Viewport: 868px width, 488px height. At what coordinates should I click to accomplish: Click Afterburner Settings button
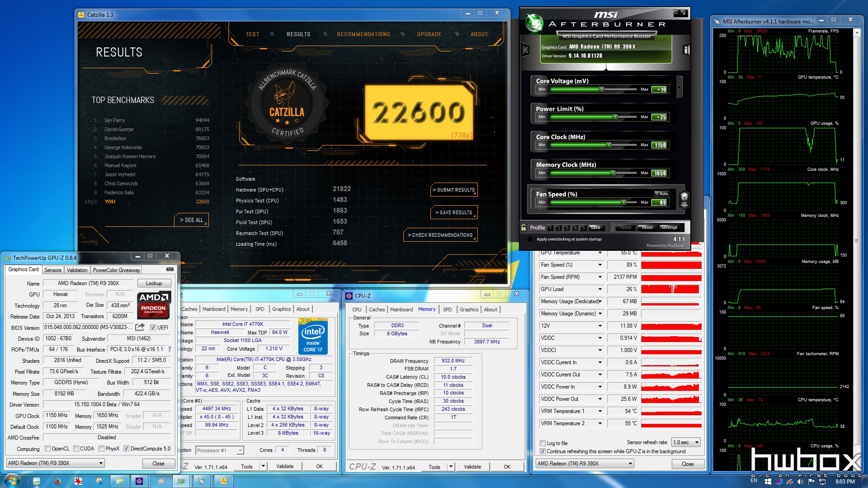[x=669, y=228]
